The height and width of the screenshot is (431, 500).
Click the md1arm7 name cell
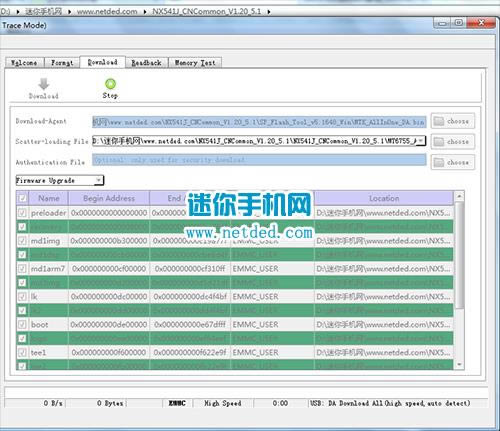(x=49, y=268)
